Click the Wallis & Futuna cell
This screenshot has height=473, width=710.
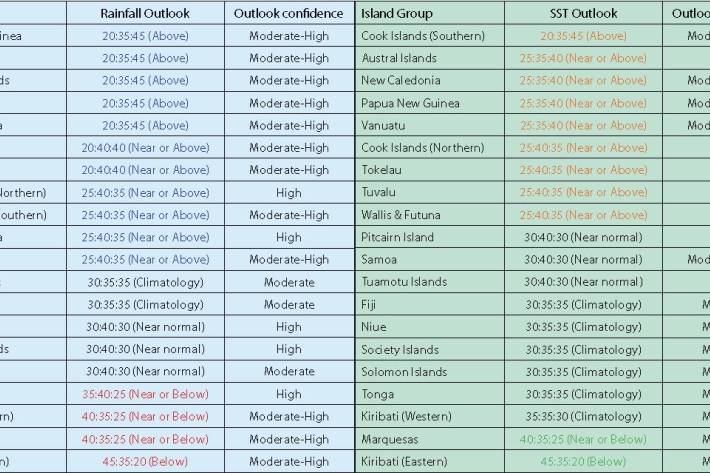[x=400, y=215]
